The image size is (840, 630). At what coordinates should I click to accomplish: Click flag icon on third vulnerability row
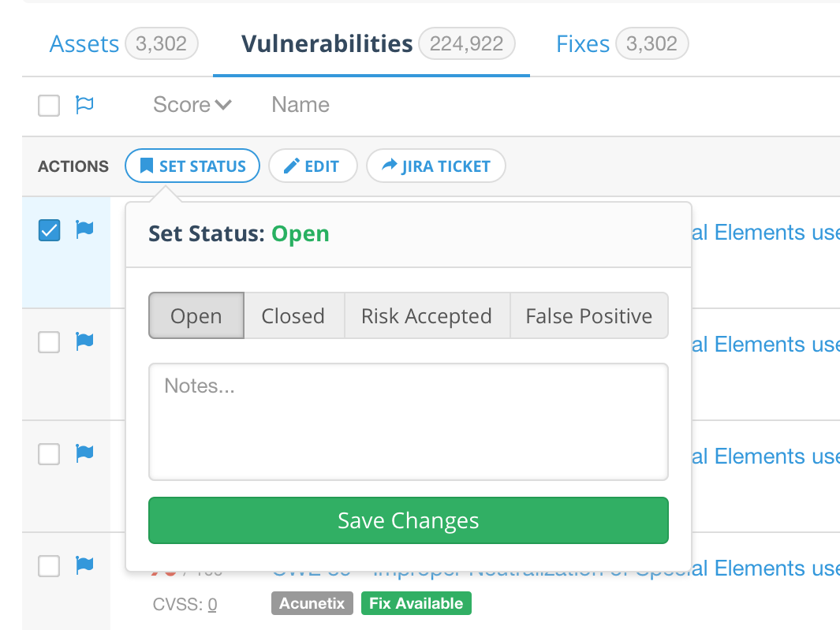point(84,453)
